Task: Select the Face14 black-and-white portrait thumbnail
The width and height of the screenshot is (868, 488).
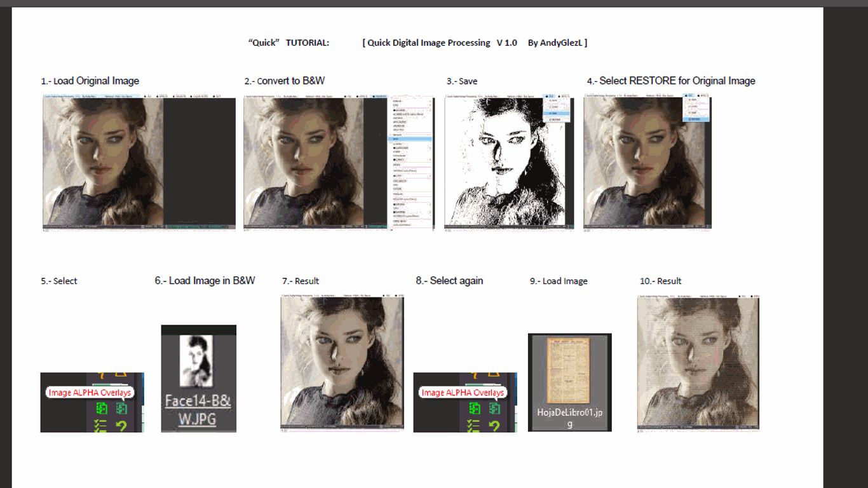Action: 196,361
